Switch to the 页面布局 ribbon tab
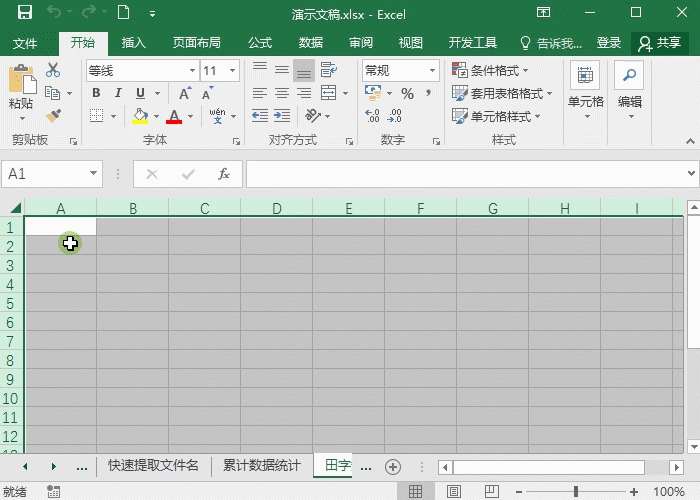This screenshot has height=500, width=700. point(196,43)
